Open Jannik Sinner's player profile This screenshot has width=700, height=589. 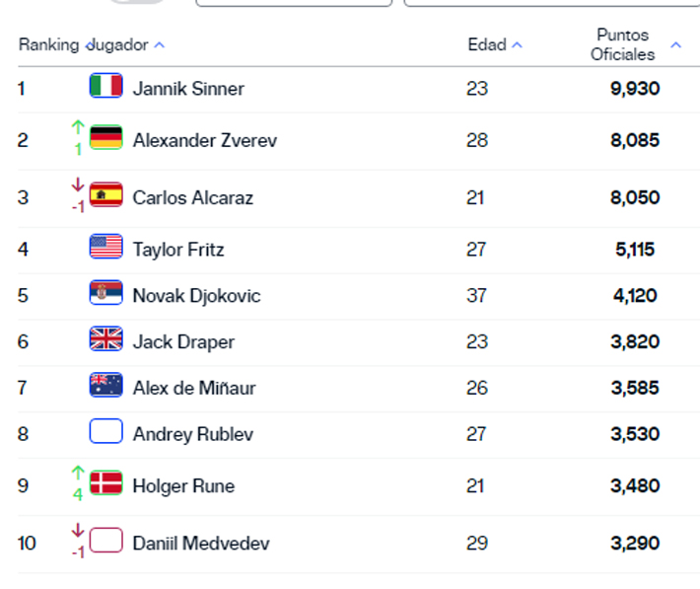(188, 89)
